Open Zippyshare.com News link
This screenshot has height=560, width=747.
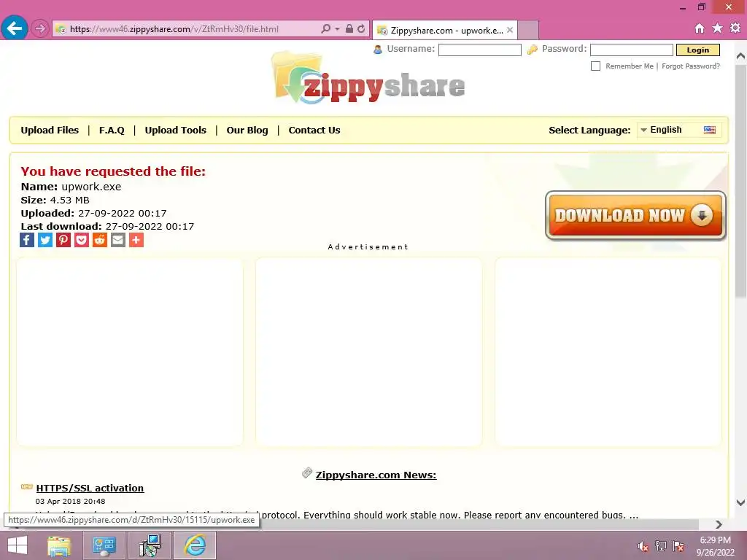coord(376,475)
